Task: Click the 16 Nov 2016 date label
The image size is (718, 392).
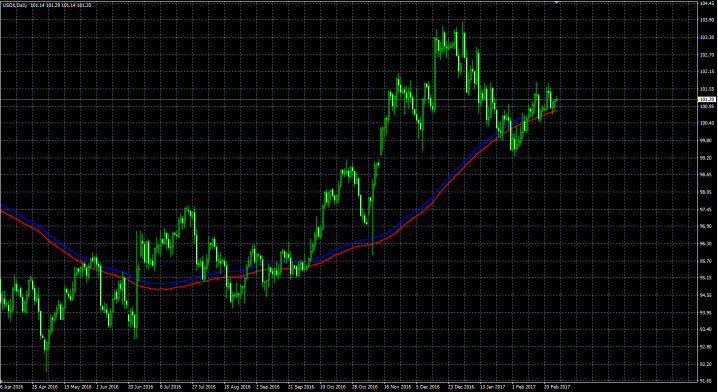Action: coord(396,387)
